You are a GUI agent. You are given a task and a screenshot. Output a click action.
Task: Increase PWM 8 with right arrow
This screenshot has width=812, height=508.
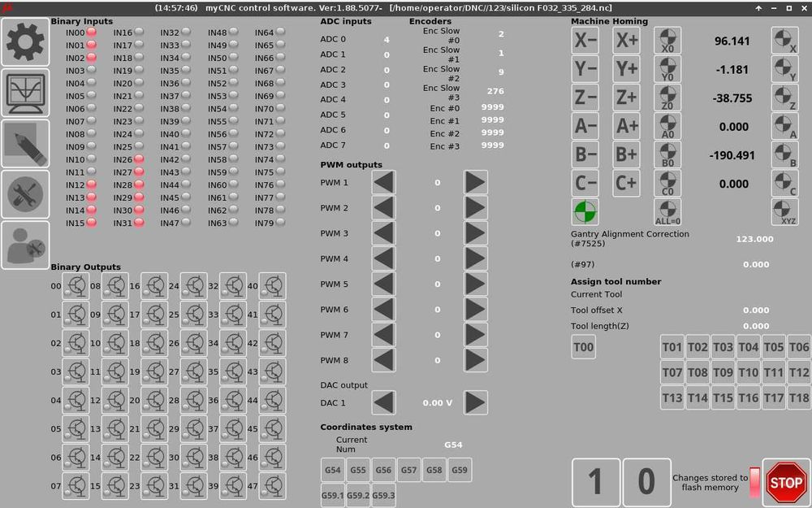[x=475, y=360]
